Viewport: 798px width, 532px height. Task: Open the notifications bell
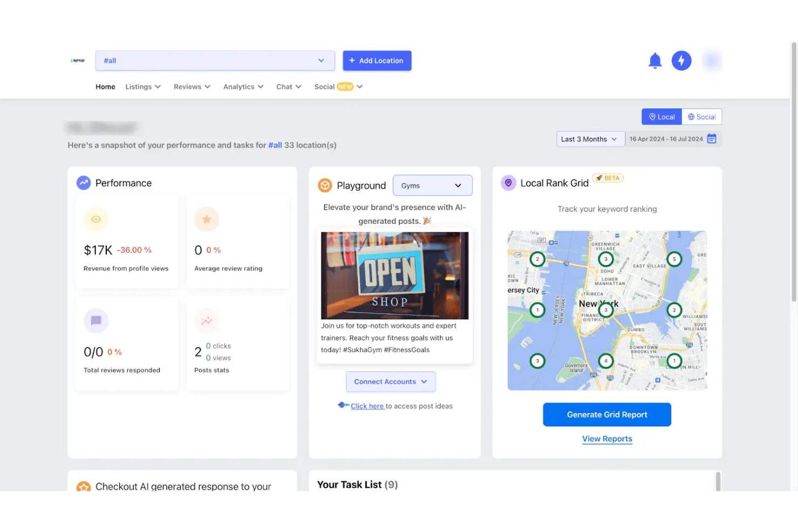pos(655,60)
